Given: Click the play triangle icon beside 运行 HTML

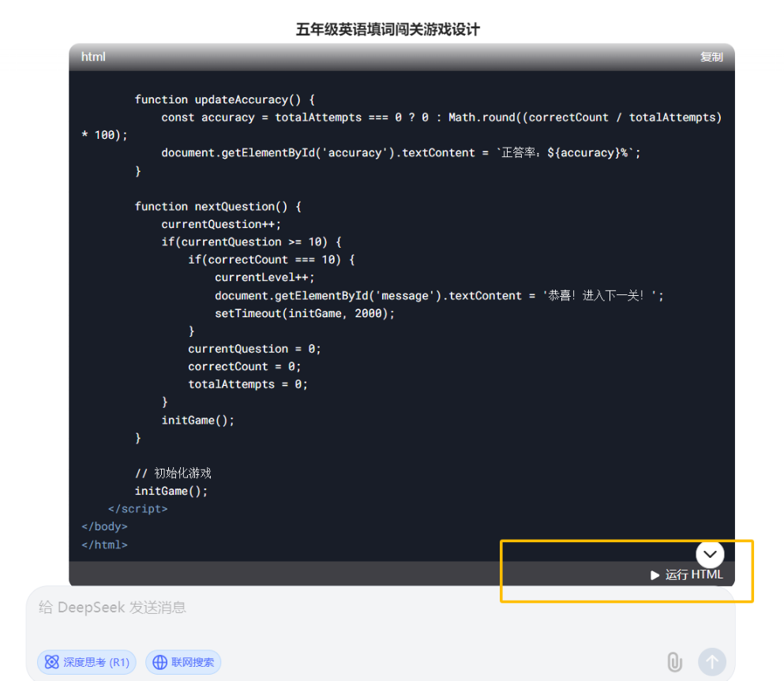Looking at the screenshot, I should click(x=655, y=575).
